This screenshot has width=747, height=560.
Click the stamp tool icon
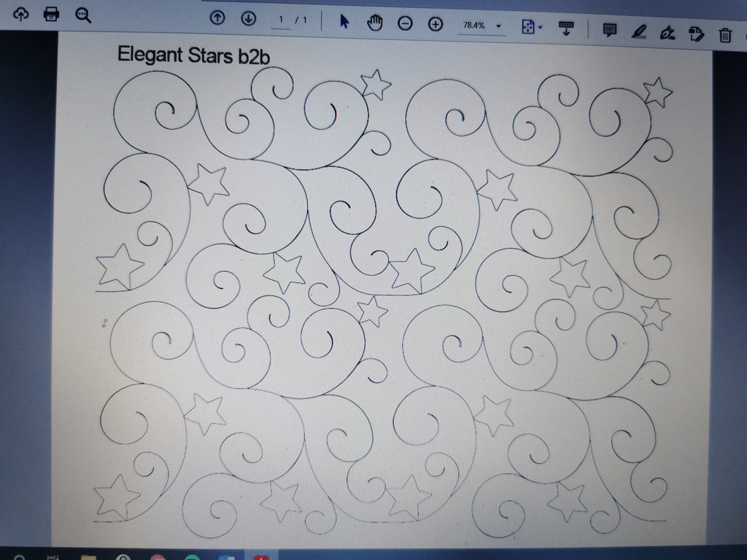(x=696, y=33)
